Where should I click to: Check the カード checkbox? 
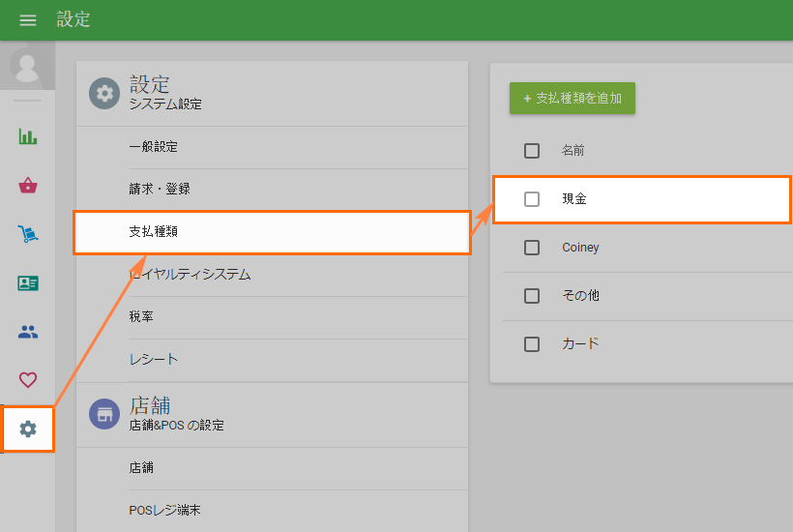(532, 344)
